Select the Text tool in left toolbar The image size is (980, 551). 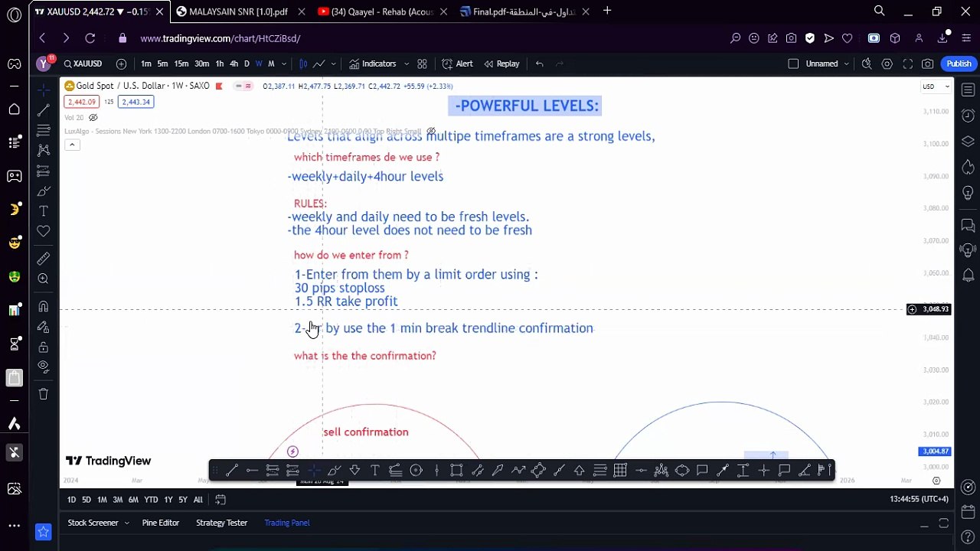44,211
